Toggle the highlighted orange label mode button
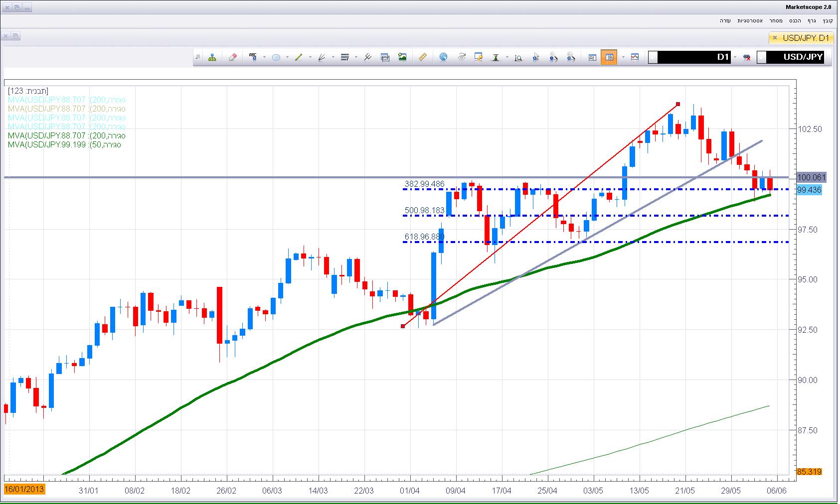 click(609, 57)
